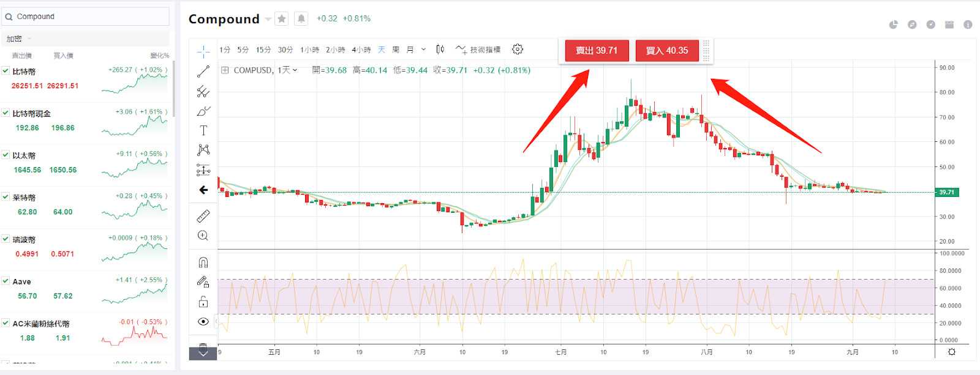Pick the text annotation tool
The height and width of the screenshot is (375, 980).
tap(203, 130)
